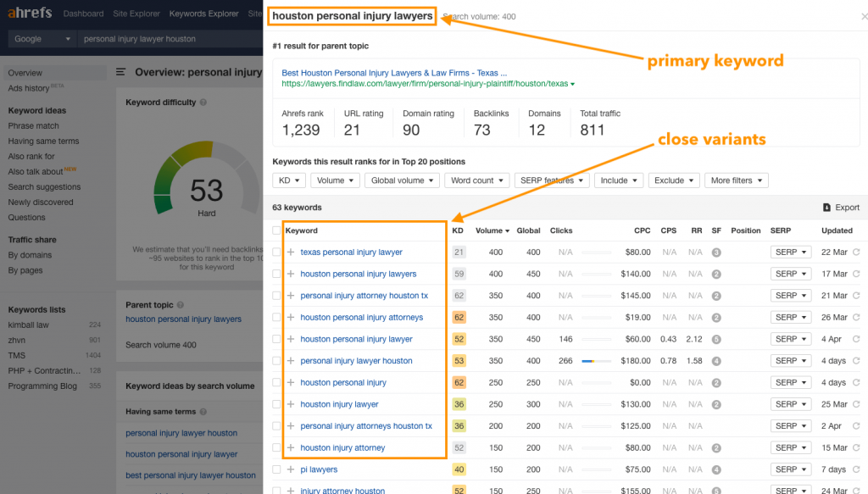Viewport: 868px width, 494px height.
Task: Open the Site Explorer nav item
Action: tap(136, 14)
